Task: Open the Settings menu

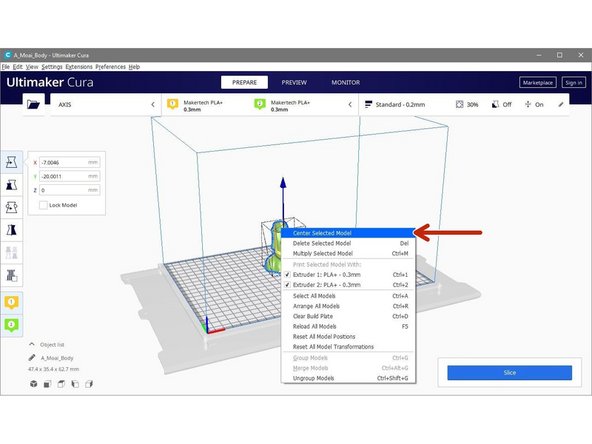Action: (x=52, y=67)
